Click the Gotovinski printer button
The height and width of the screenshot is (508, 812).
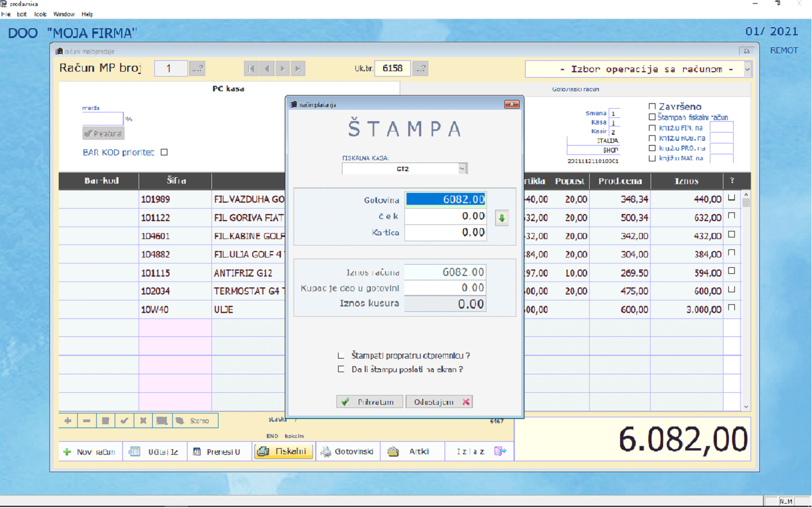point(348,451)
